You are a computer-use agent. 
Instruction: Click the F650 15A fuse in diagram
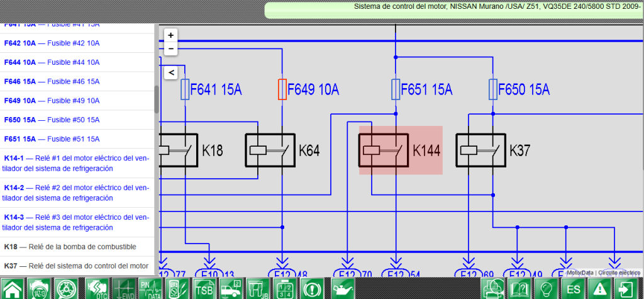click(x=493, y=89)
